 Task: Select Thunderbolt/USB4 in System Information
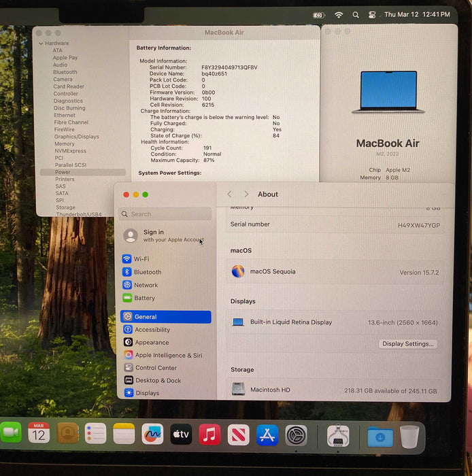pyautogui.click(x=79, y=214)
